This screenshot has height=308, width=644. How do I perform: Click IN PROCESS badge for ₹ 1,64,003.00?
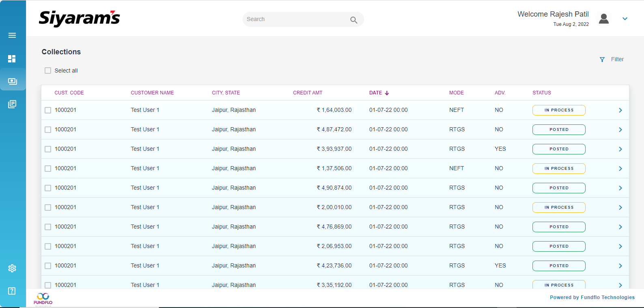point(559,110)
